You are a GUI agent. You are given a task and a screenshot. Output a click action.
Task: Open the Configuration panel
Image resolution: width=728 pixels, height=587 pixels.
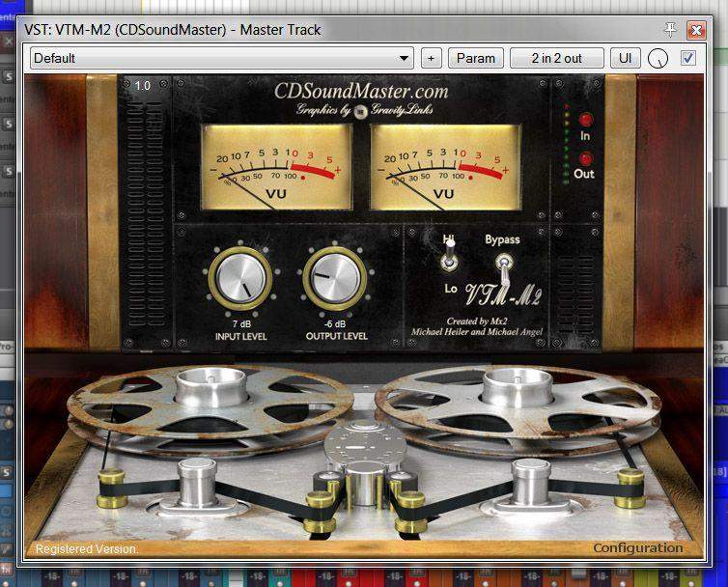pyautogui.click(x=638, y=548)
